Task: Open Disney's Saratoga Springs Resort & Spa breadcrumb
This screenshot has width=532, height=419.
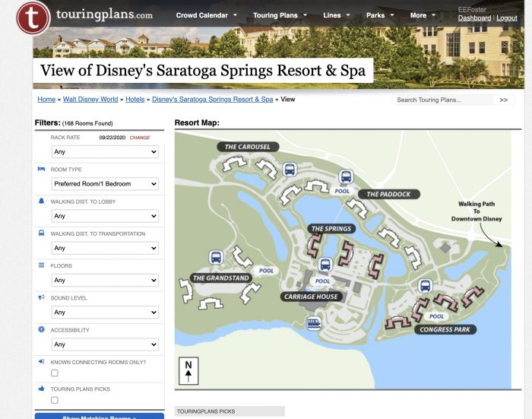Action: (212, 99)
